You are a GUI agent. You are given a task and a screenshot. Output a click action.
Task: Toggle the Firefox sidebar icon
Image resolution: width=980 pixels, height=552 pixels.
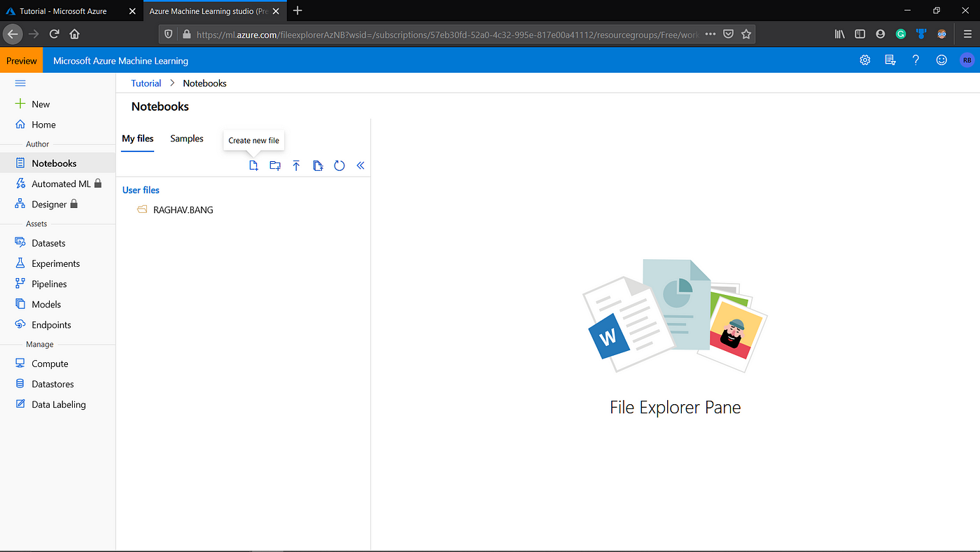[x=860, y=34]
